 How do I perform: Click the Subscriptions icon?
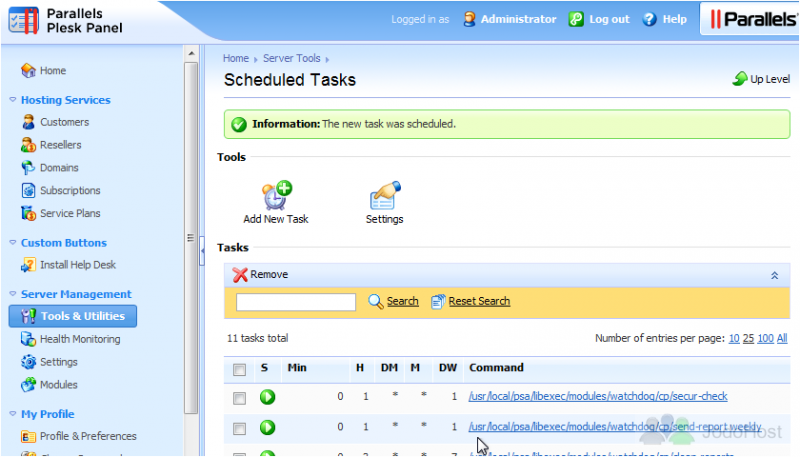[x=28, y=190]
